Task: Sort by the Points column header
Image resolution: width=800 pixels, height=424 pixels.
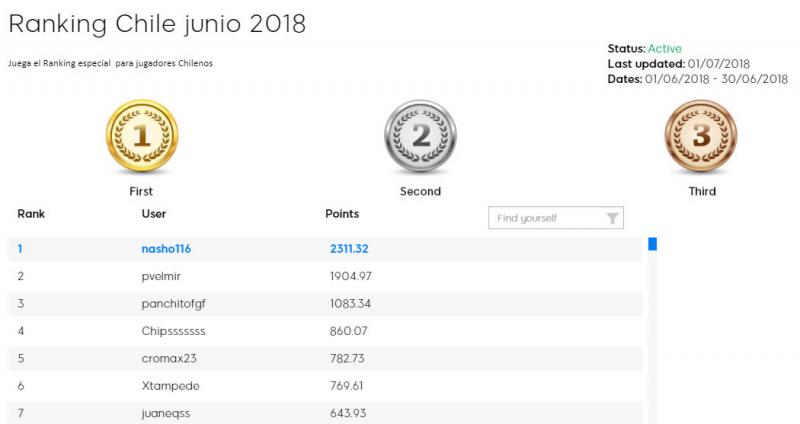Action: pyautogui.click(x=342, y=214)
